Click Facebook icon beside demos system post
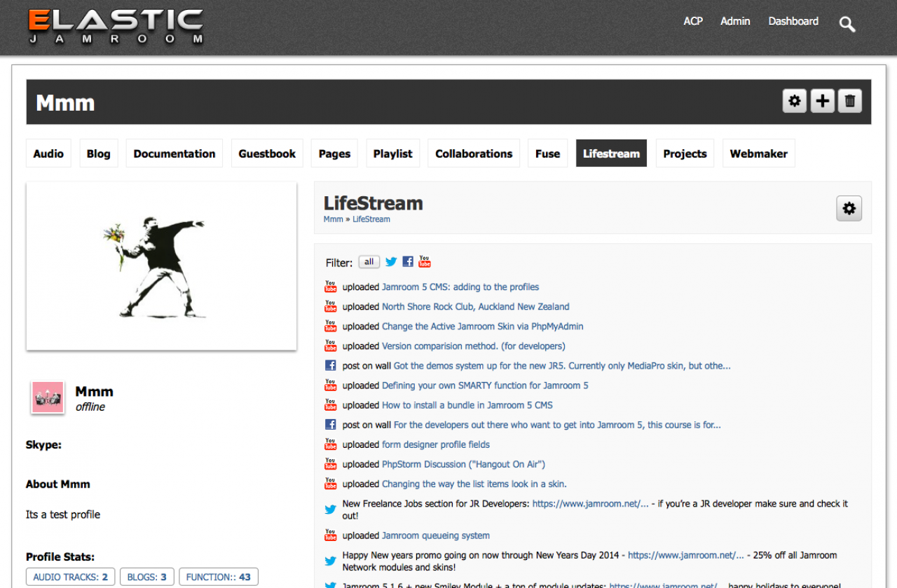This screenshot has height=588, width=897. tap(331, 365)
